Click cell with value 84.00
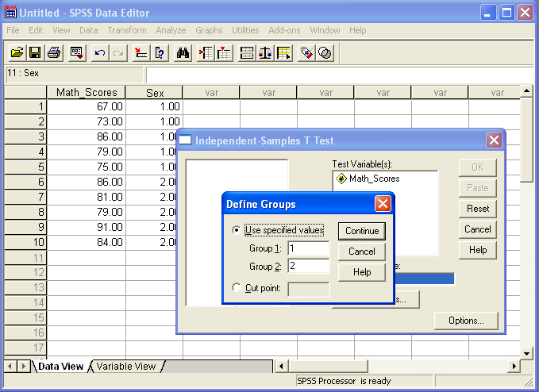The width and height of the screenshot is (539, 392). pyautogui.click(x=87, y=242)
